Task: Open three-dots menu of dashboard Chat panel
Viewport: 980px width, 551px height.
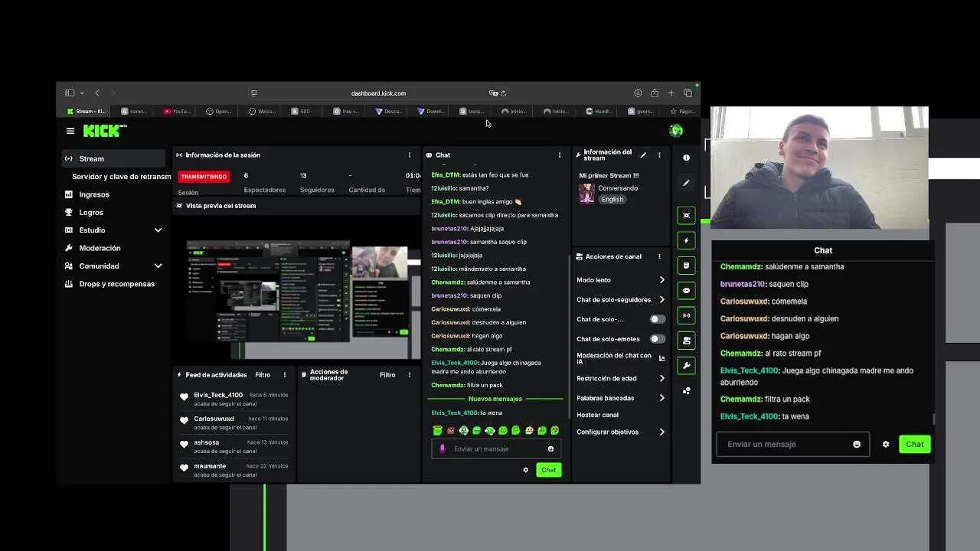Action: (x=559, y=155)
